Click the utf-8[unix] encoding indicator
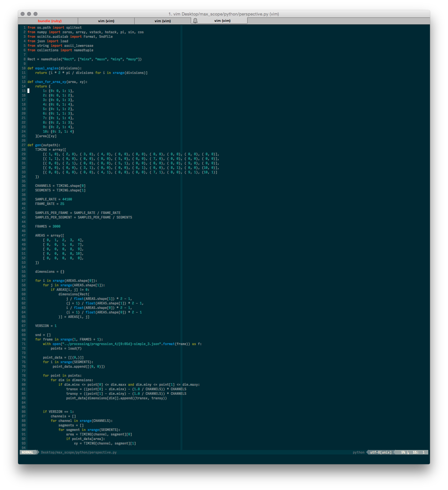Viewport: 448px width, 490px height. tap(381, 452)
